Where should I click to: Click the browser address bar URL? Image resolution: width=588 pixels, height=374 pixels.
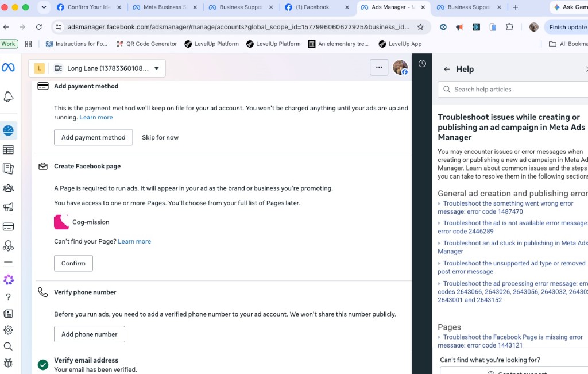pos(238,27)
